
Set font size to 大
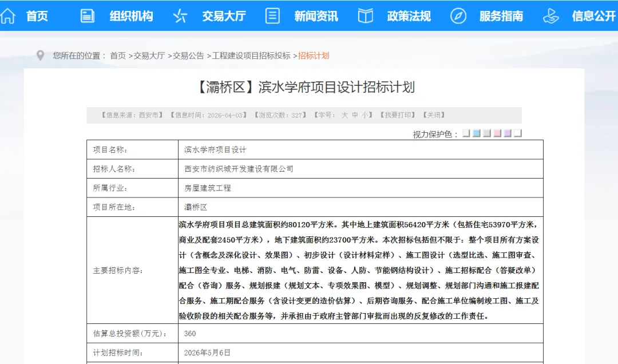pos(345,115)
